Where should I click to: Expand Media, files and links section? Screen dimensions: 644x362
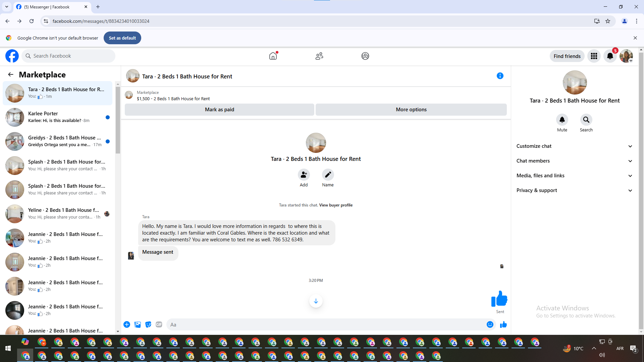pos(575,176)
